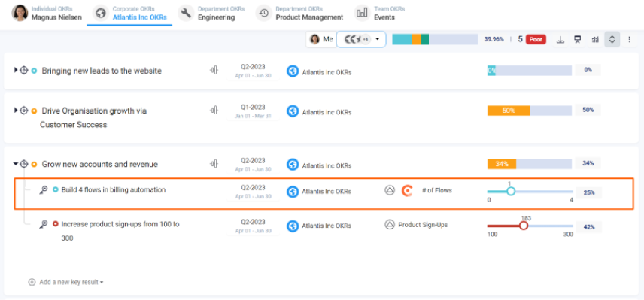
Task: Click alignment icon in Bringing new leads row
Action: (214, 70)
